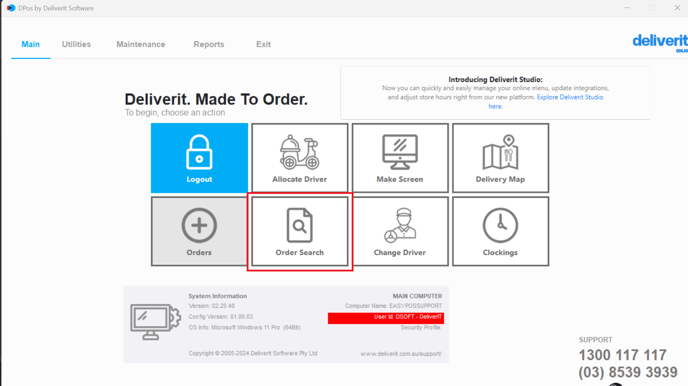688x386 pixels.
Task: Click the MAIN COMPUTER label
Action: tap(417, 296)
